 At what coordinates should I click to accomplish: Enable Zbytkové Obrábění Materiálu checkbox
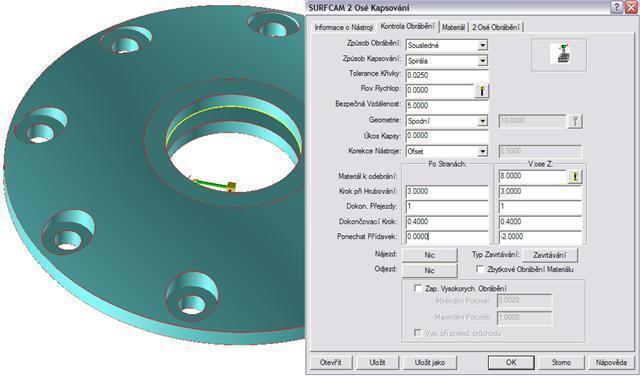[x=480, y=269]
